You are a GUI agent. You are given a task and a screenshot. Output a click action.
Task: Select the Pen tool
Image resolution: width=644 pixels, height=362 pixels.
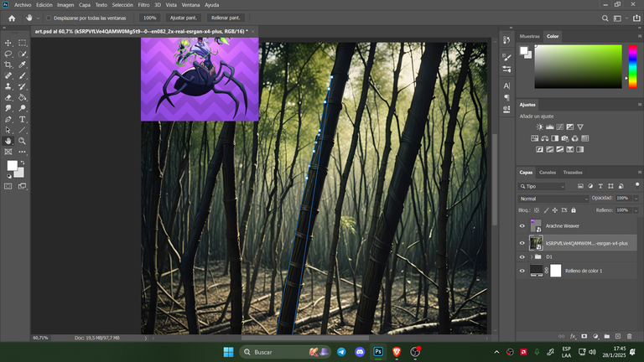[8, 119]
